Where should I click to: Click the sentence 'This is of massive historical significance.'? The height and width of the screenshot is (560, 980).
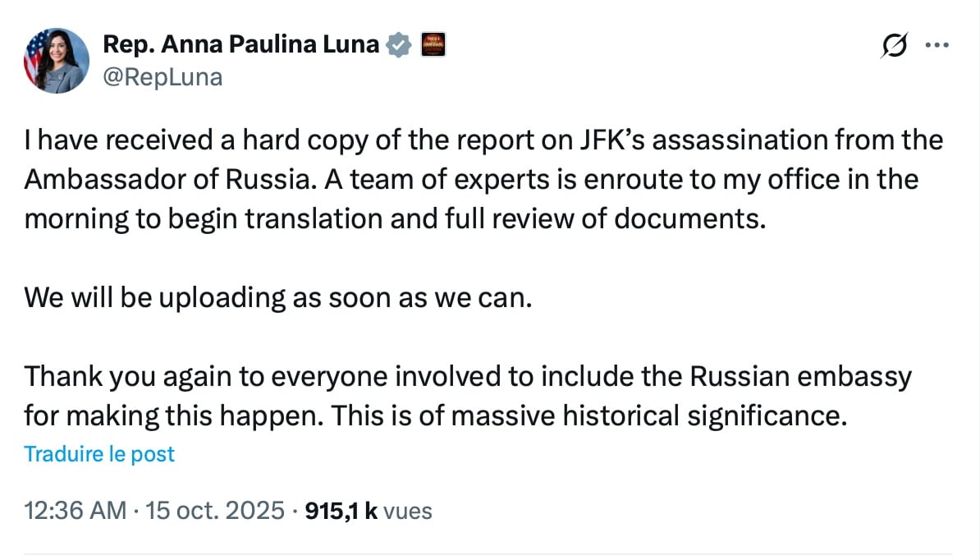click(588, 415)
